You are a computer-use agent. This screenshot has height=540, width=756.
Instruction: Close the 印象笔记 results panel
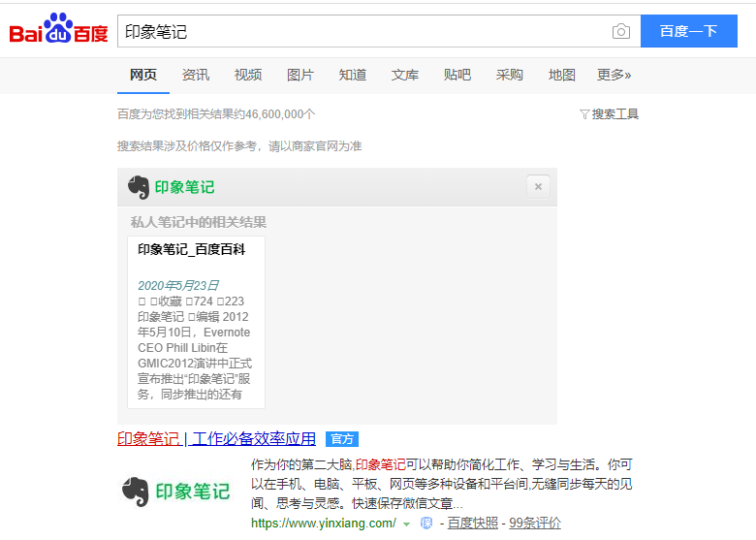[x=538, y=186]
